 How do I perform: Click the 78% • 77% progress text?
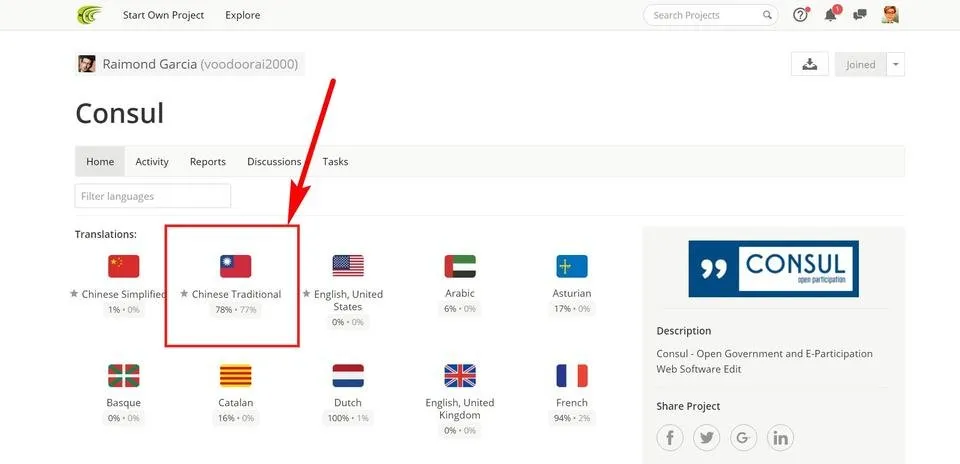click(x=236, y=310)
